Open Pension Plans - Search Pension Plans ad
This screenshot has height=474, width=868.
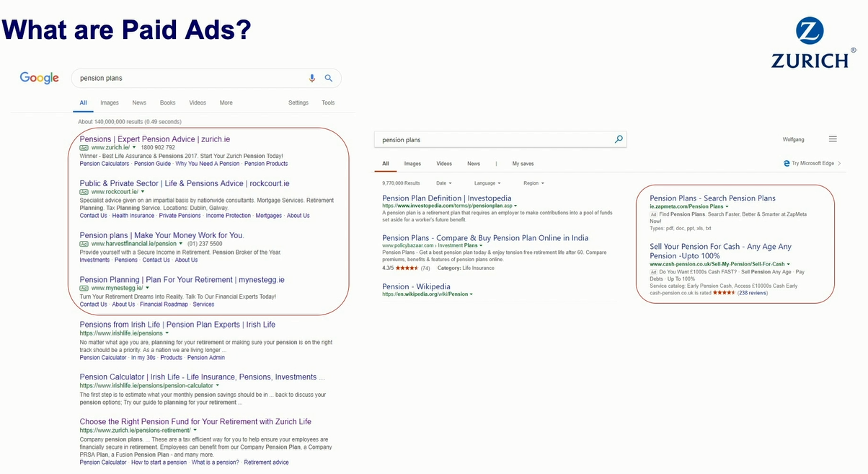[712, 198]
